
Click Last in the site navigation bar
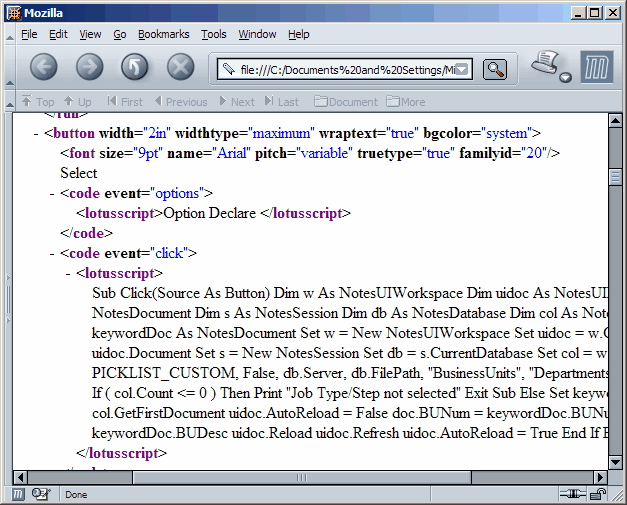[282, 102]
